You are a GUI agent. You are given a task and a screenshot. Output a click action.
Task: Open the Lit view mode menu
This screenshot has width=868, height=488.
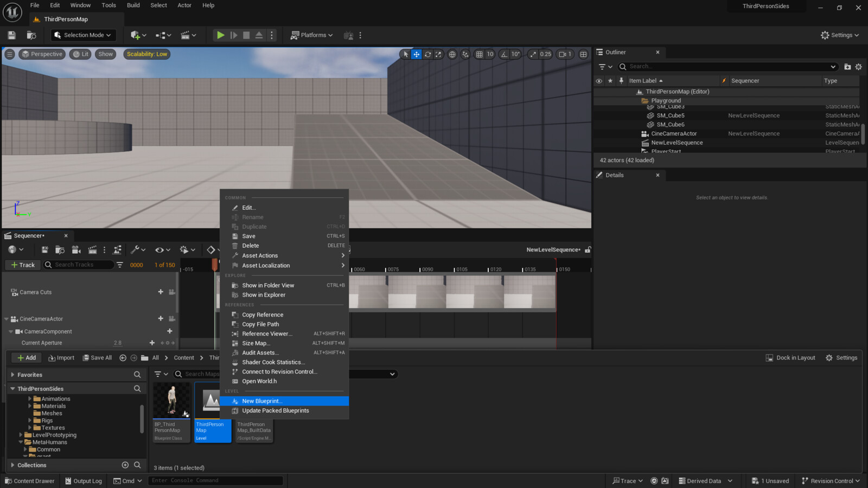tap(80, 54)
